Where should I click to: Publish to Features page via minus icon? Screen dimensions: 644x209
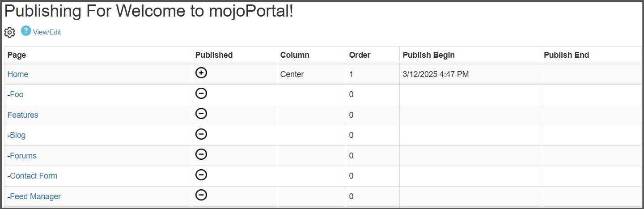click(x=201, y=114)
